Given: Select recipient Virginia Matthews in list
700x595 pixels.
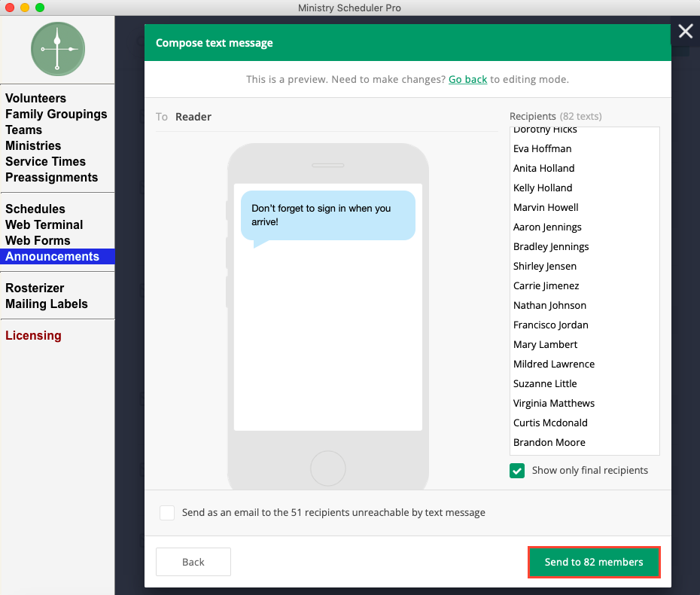Looking at the screenshot, I should coord(553,403).
